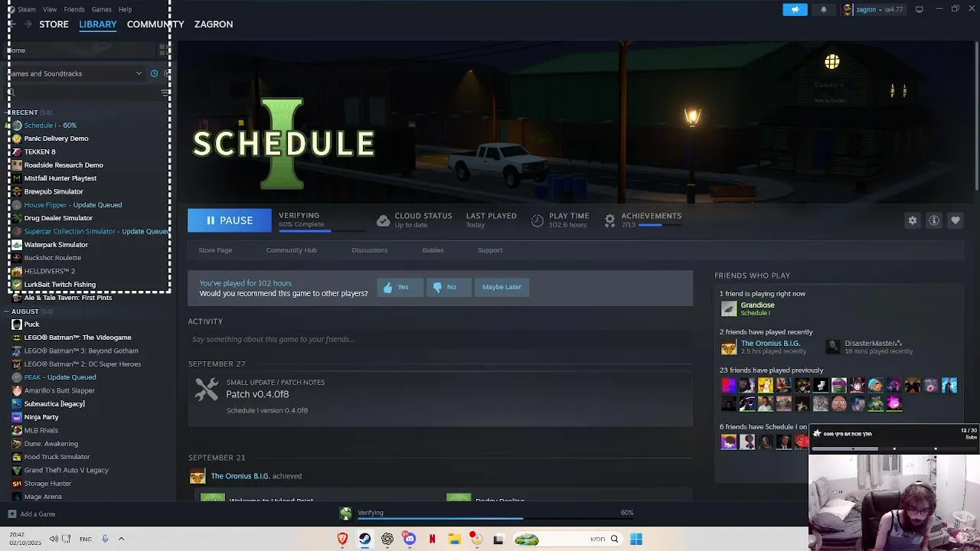Open the Steam menu

coord(26,9)
